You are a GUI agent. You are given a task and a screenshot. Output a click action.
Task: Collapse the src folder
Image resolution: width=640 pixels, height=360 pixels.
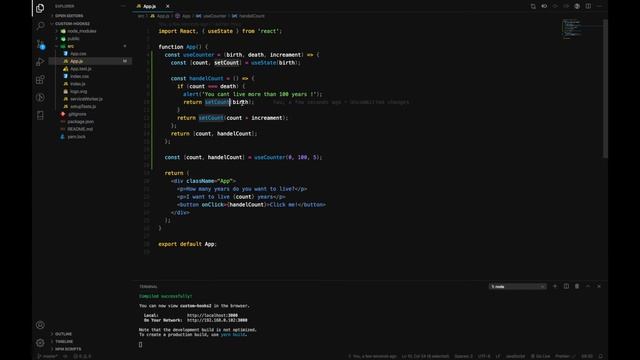coord(71,46)
